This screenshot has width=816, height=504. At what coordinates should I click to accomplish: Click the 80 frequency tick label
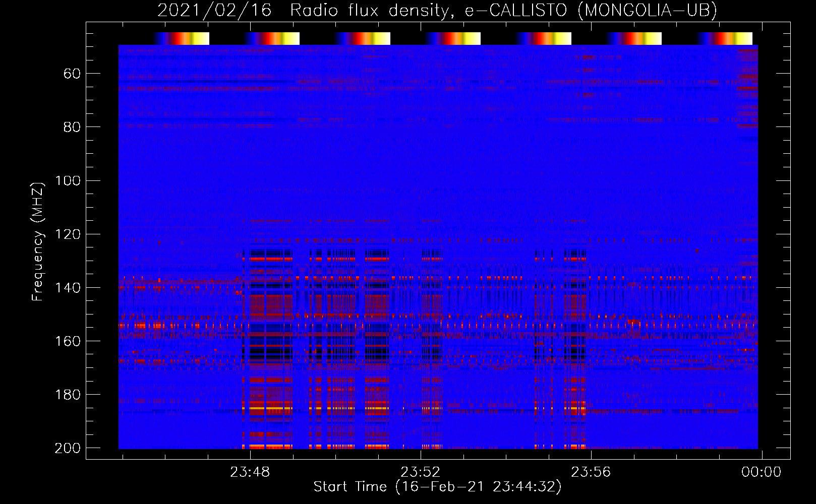[x=72, y=127]
